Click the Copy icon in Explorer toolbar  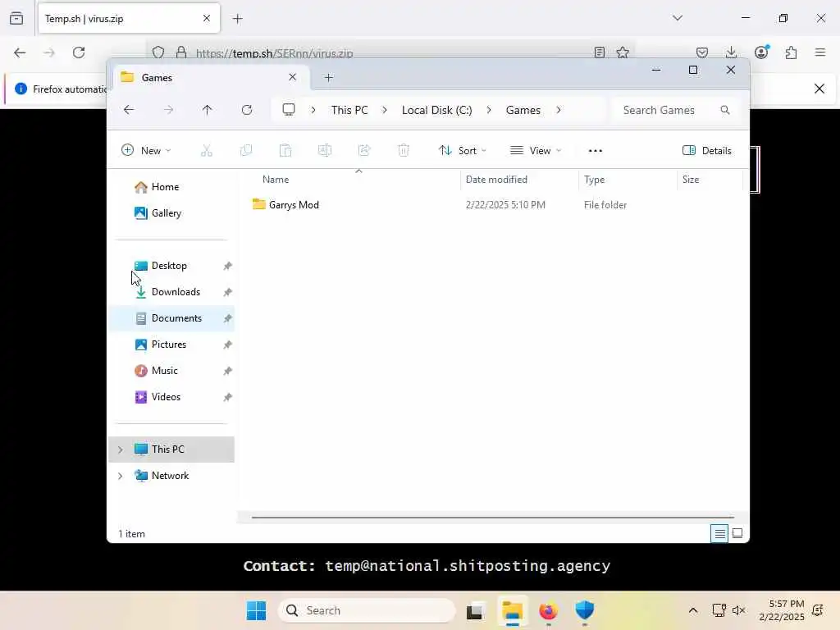click(x=246, y=151)
